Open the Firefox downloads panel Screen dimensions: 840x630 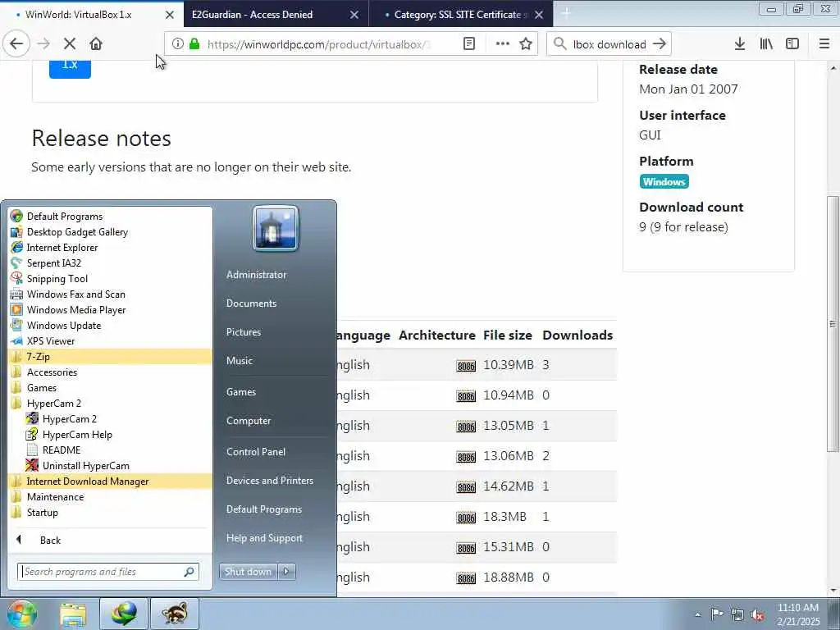[740, 44]
